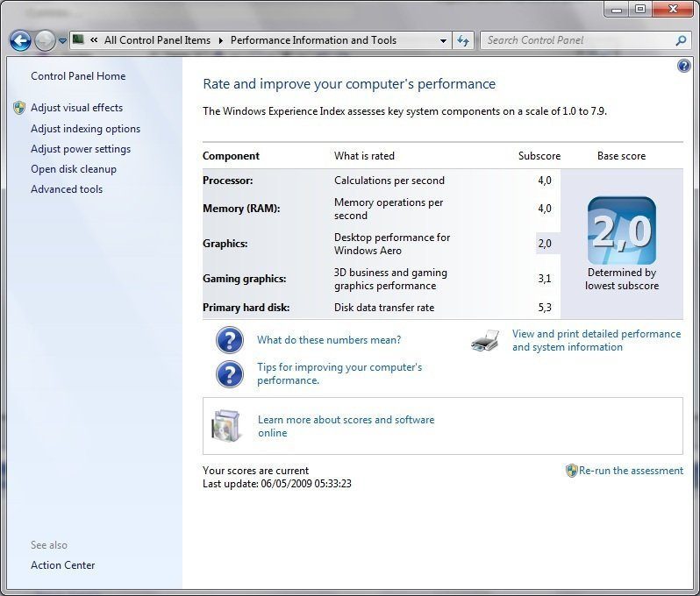The width and height of the screenshot is (700, 596).
Task: Open Adjust indexing options
Action: pyautogui.click(x=85, y=129)
